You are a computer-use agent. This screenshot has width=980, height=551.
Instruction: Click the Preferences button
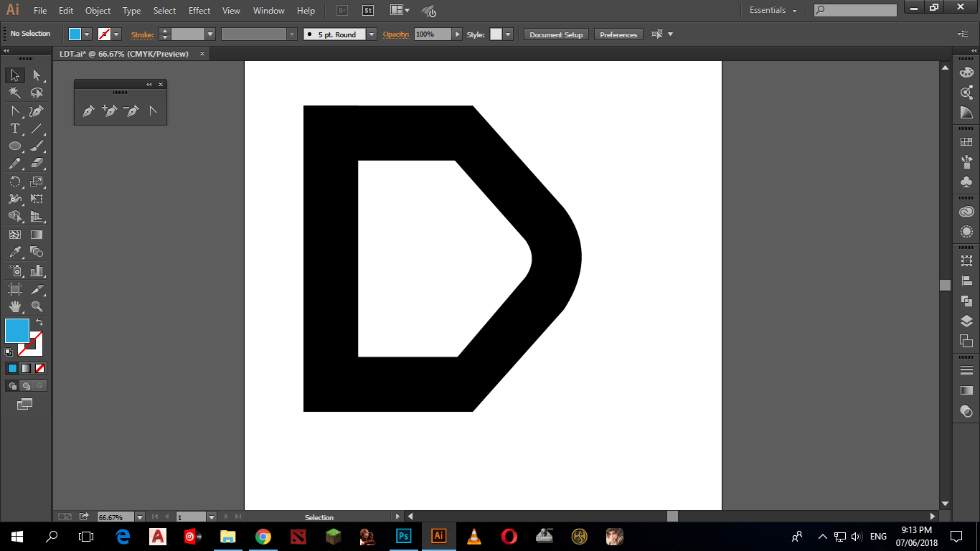coord(618,34)
